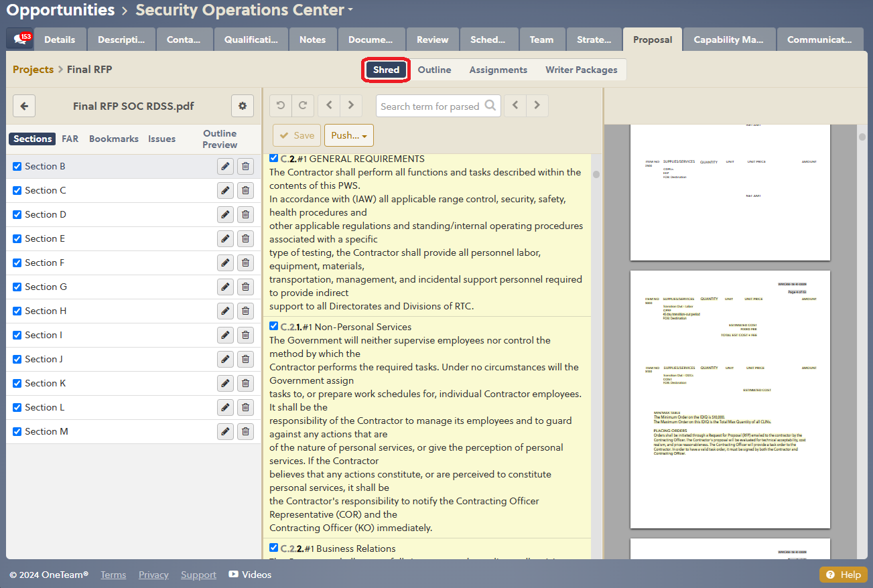Edit Section I with pencil icon
This screenshot has width=873, height=588.
tap(225, 336)
